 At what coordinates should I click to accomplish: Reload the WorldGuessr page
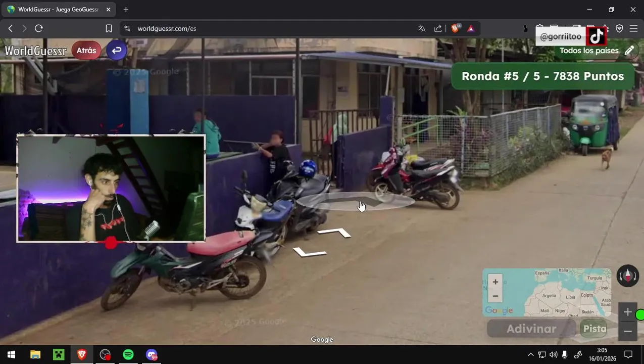point(39,28)
